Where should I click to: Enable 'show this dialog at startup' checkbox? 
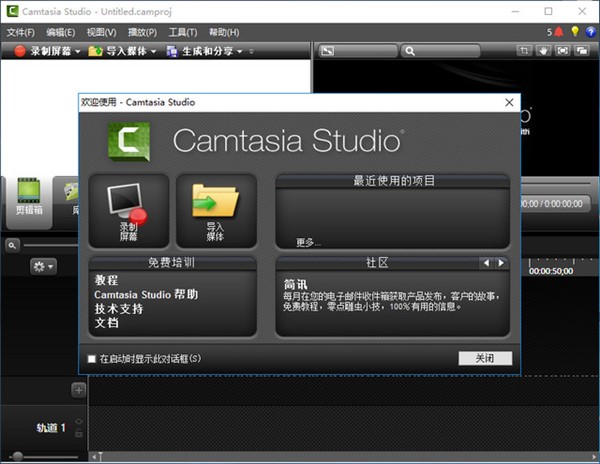pyautogui.click(x=92, y=358)
